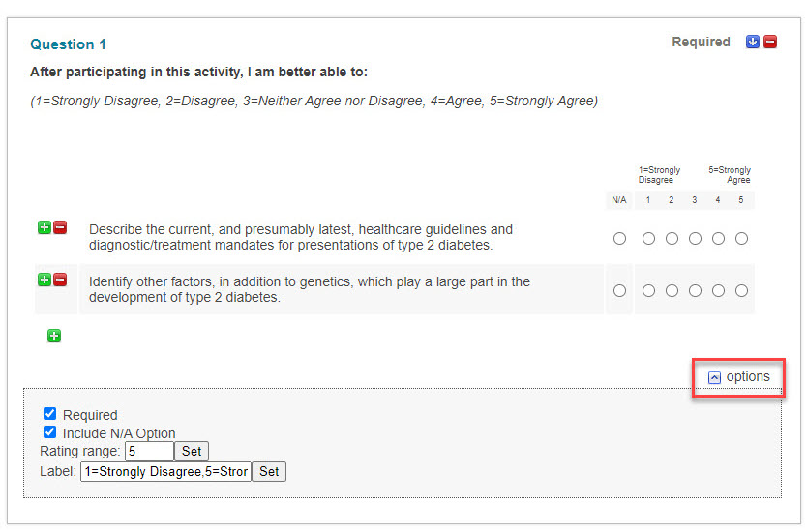This screenshot has height=532, width=807.
Task: Collapse the options panel using its arrow icon
Action: pos(714,377)
